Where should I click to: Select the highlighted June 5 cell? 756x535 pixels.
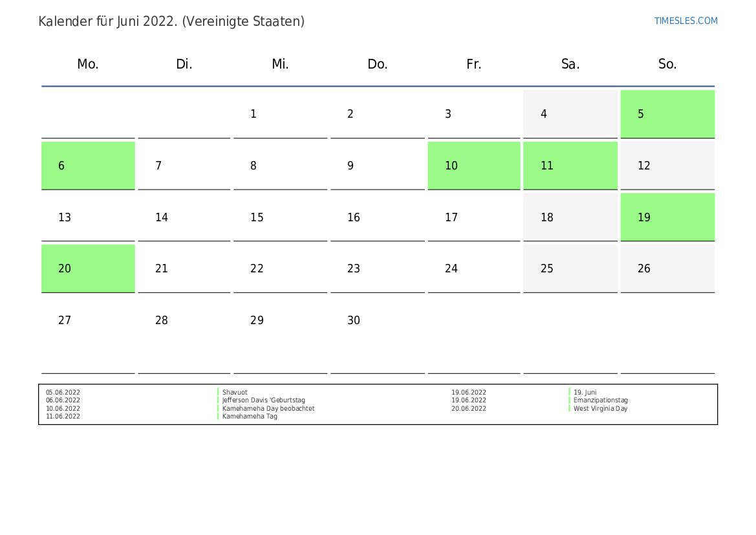[x=667, y=114]
